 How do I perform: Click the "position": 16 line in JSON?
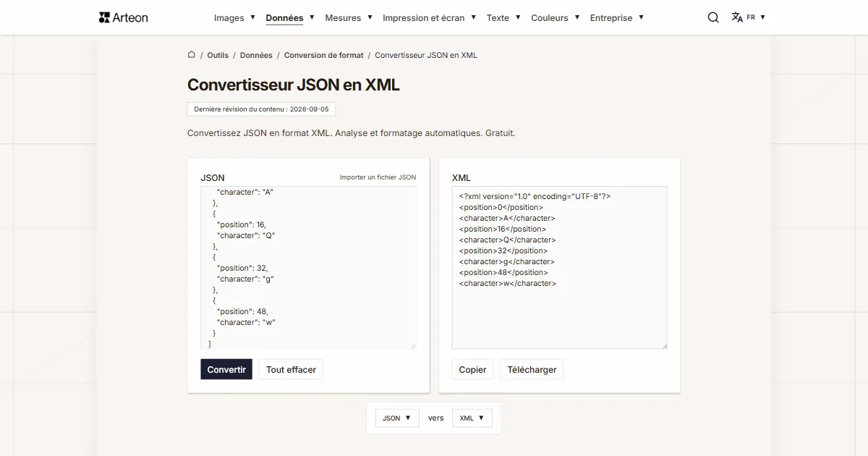[241, 224]
